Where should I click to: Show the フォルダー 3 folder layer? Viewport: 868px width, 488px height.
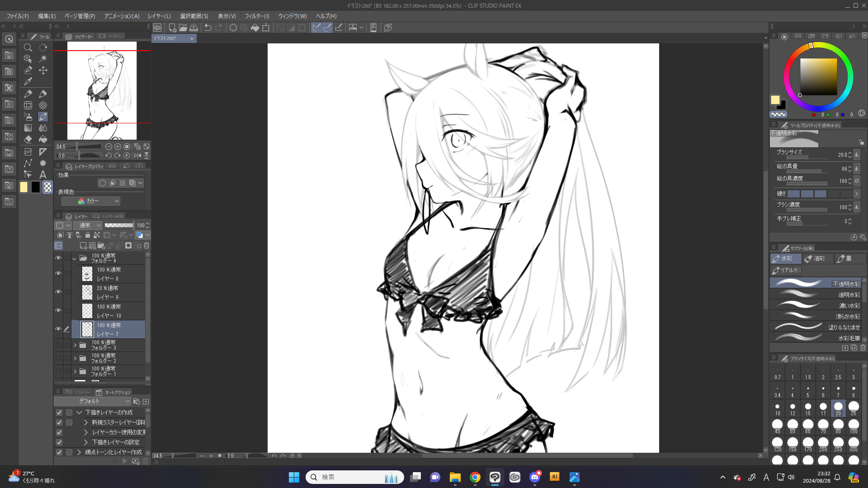[x=58, y=345]
